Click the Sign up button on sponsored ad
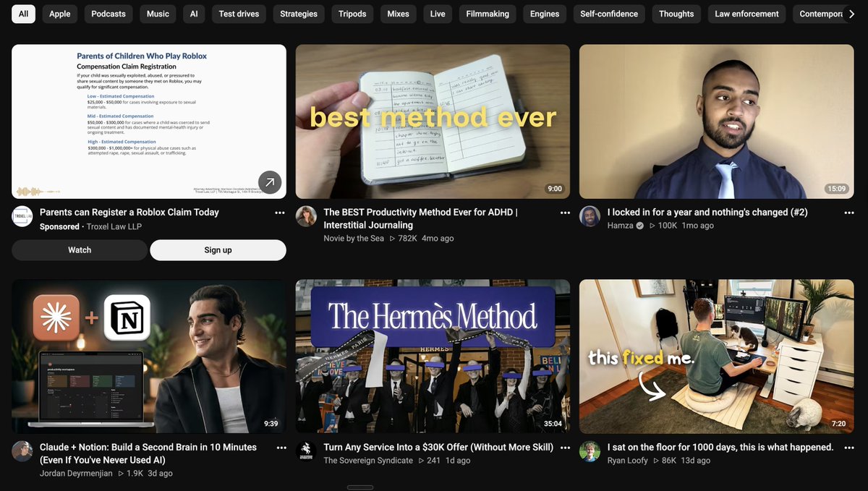 click(218, 250)
